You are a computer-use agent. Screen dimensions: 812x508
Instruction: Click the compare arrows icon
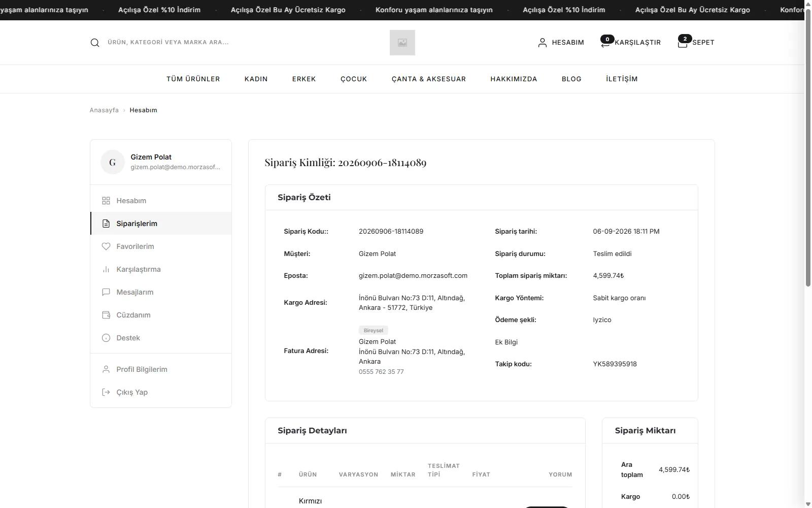pos(605,44)
